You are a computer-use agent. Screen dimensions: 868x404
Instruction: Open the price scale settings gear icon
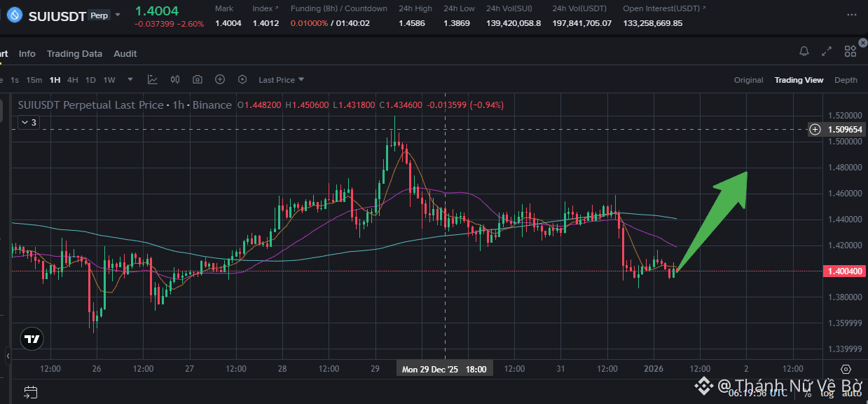pyautogui.click(x=846, y=369)
